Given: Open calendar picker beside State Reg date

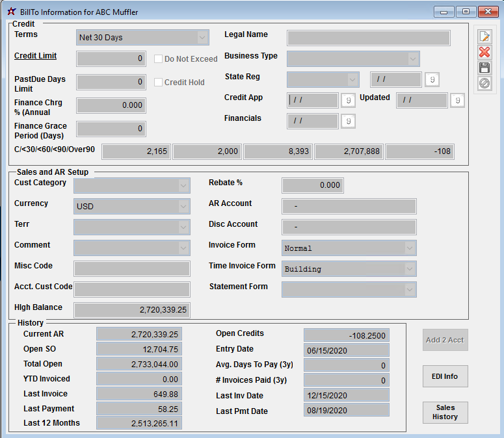Looking at the screenshot, I should pos(431,79).
